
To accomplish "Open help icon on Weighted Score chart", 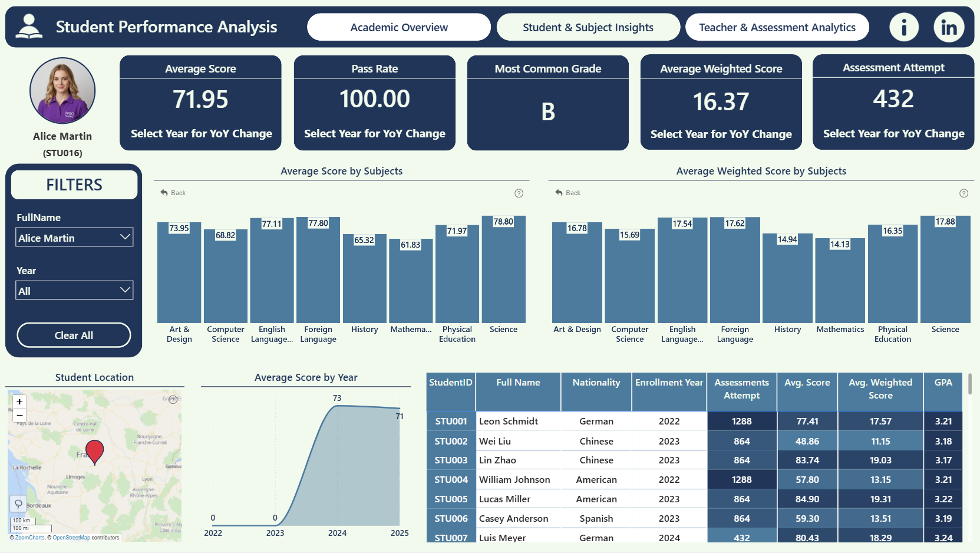I will (963, 193).
